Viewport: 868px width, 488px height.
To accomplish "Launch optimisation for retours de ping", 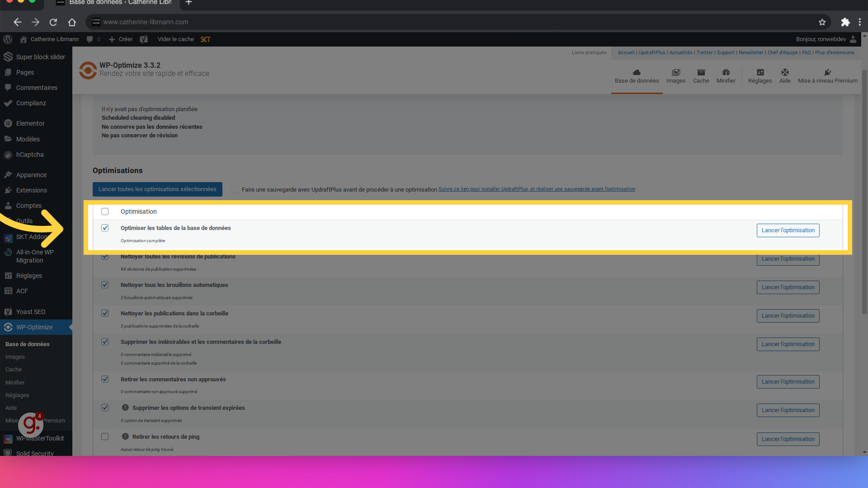I will click(788, 439).
